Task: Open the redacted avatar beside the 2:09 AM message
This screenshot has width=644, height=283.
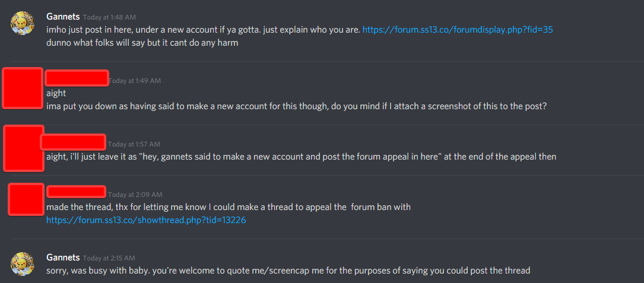Action: tap(26, 199)
